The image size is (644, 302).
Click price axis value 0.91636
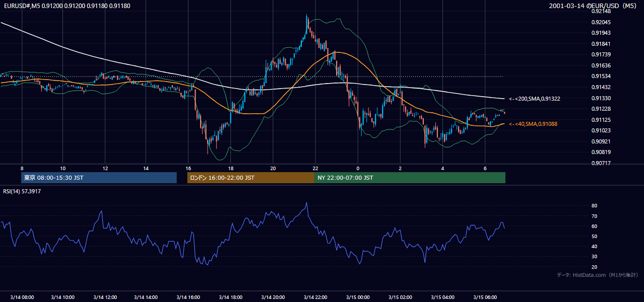coord(601,65)
